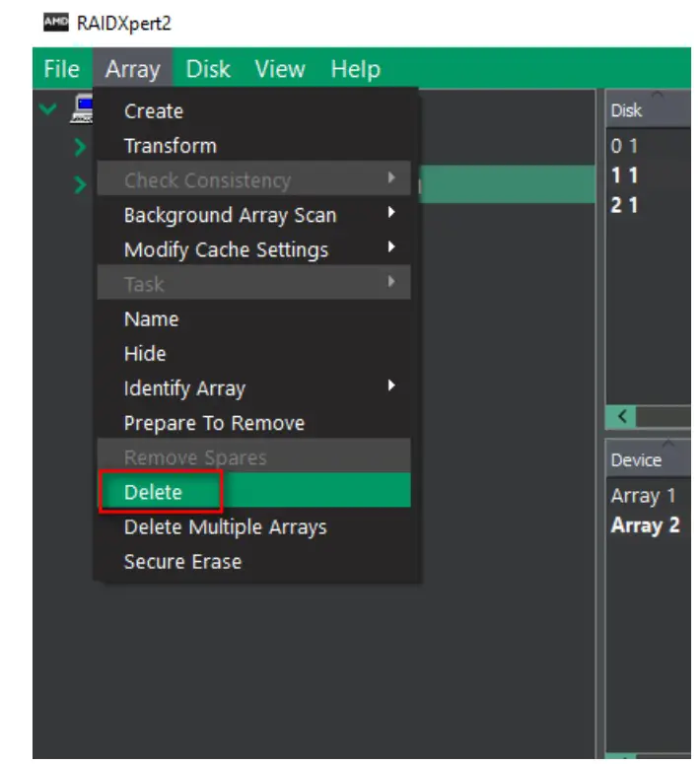Expand Background Array Scan submenu arrow
The width and height of the screenshot is (700, 764).
point(391,212)
